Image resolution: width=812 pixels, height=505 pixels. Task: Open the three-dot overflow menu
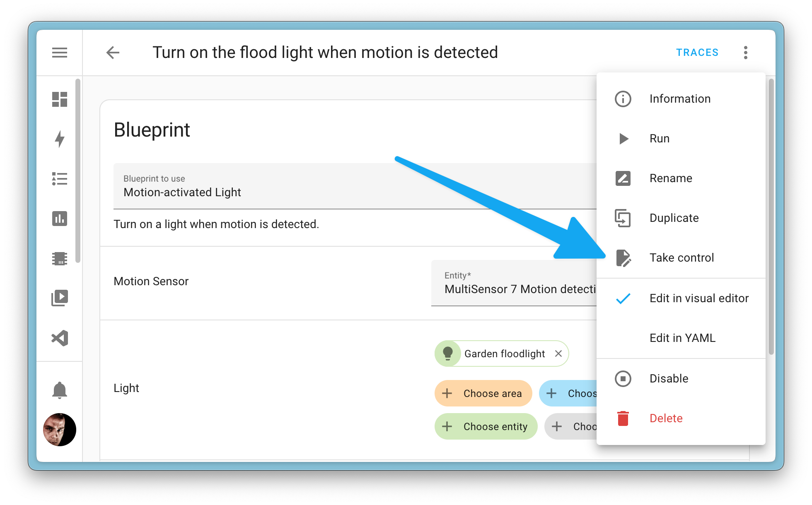746,52
